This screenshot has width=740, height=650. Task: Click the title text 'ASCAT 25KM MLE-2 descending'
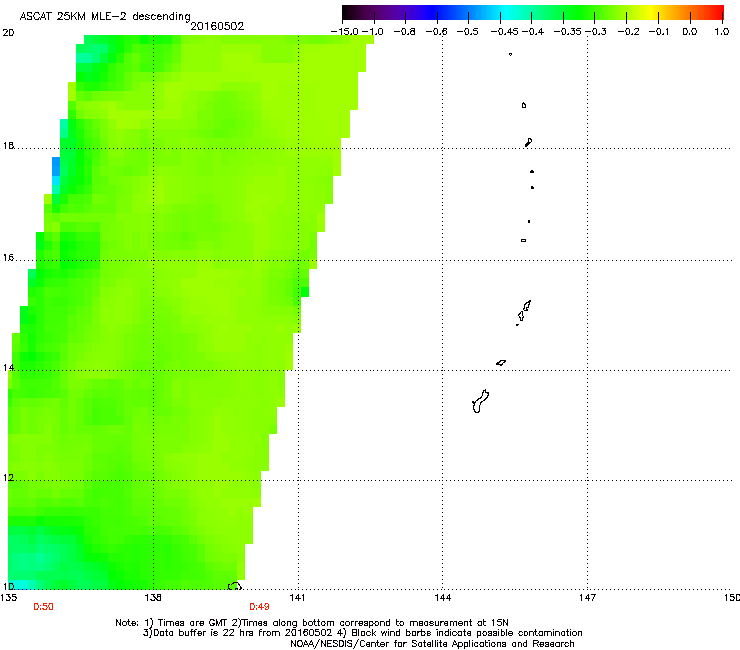coord(105,17)
